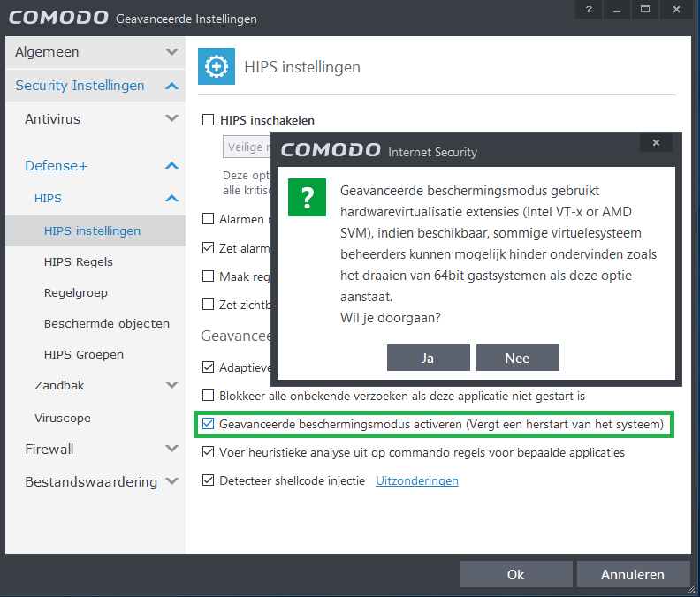
Task: Uncheck the Adaptieve modus checkbox
Action: click(x=208, y=367)
